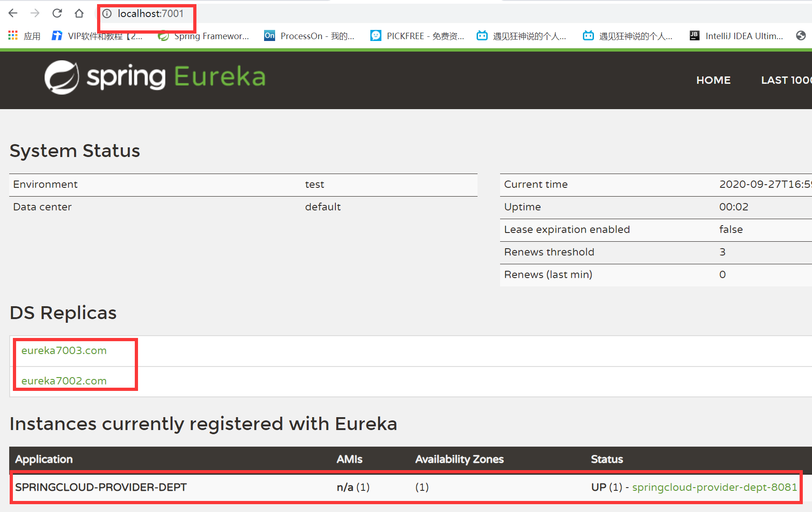Open the Google apps grid icon
This screenshot has height=512, width=812.
(x=12, y=35)
